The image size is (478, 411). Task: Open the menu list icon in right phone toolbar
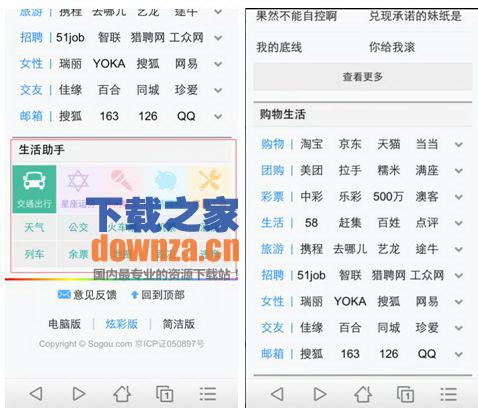click(449, 394)
